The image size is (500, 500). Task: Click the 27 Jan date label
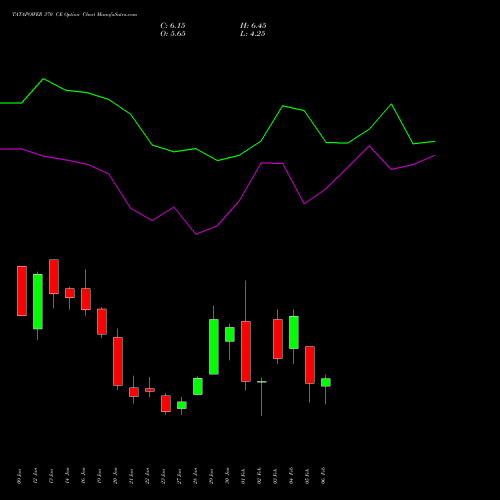(180, 476)
